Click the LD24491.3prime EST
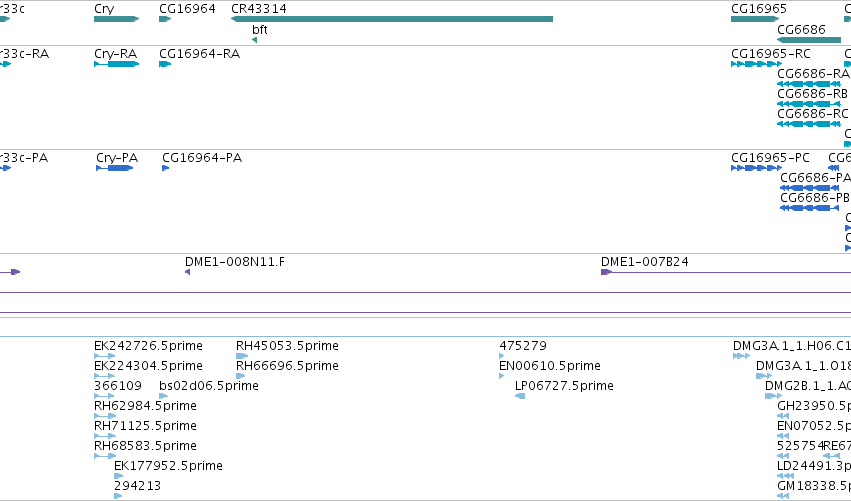851x501 pixels. point(785,477)
